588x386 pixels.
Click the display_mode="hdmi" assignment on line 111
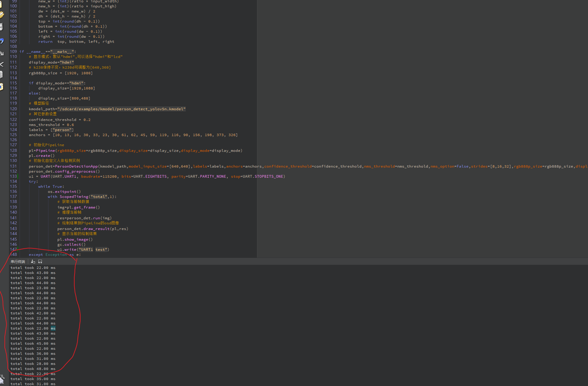point(51,62)
